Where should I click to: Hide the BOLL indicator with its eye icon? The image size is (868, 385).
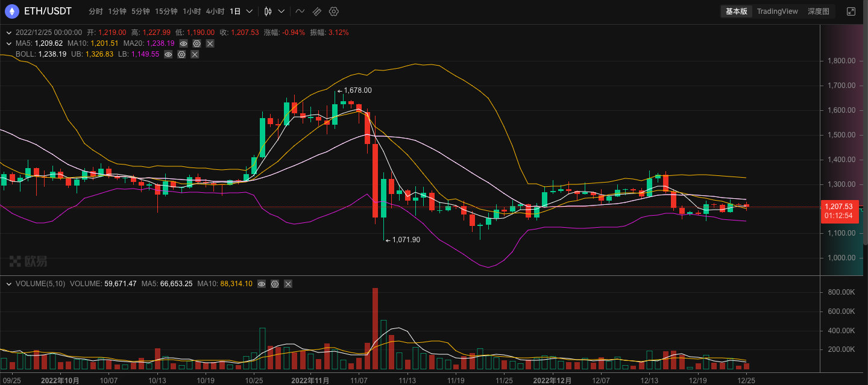click(x=168, y=54)
